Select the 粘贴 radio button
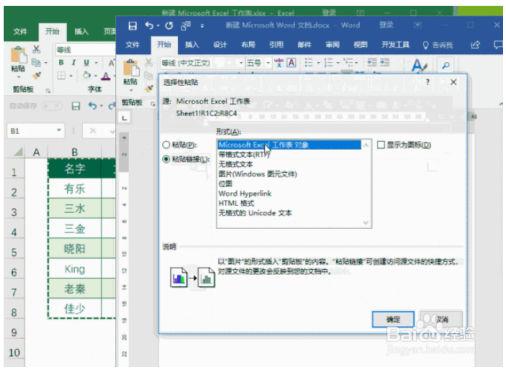 click(x=166, y=145)
